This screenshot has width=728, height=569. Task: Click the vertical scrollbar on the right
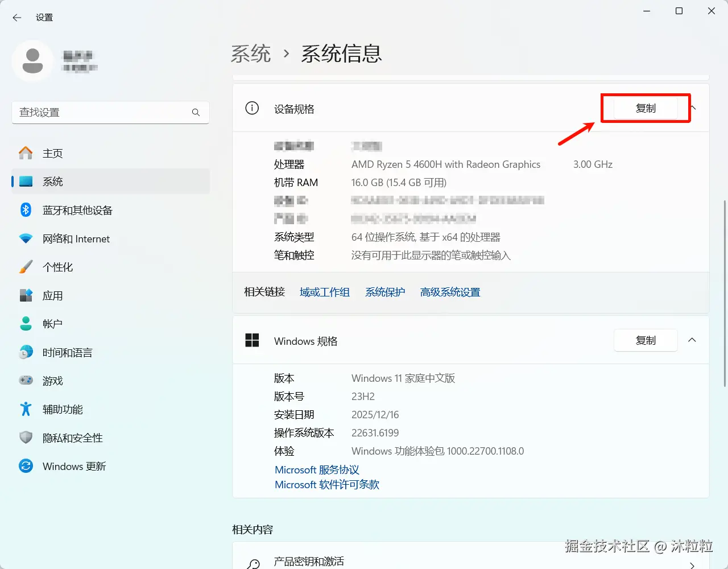point(724,293)
